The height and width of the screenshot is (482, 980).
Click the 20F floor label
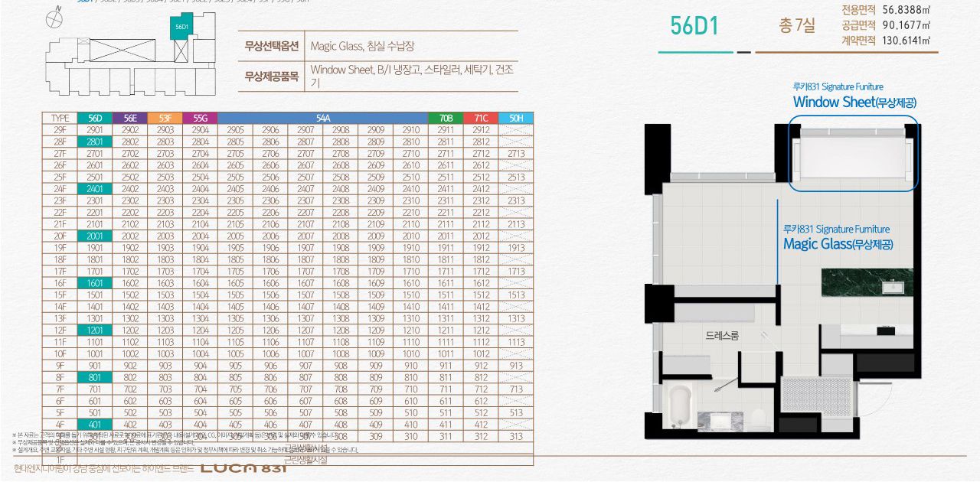[x=60, y=236]
